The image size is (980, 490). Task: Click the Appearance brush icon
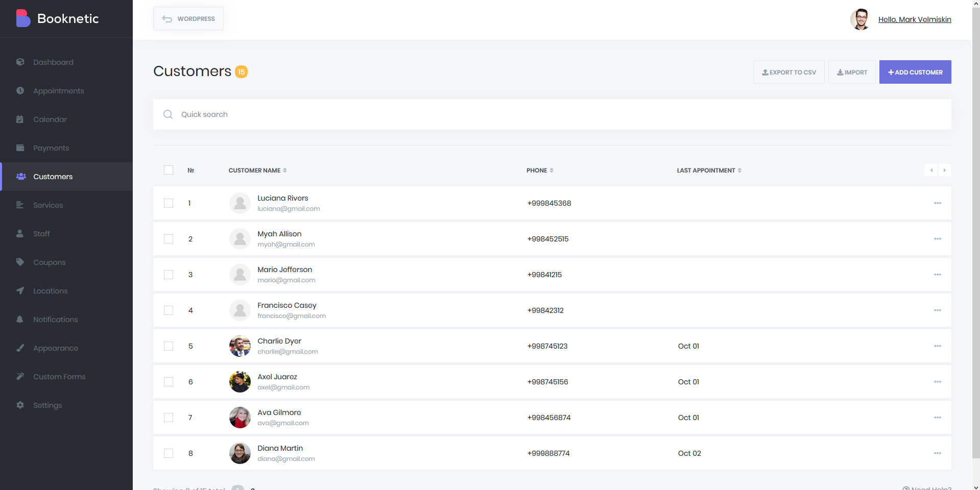pos(20,348)
